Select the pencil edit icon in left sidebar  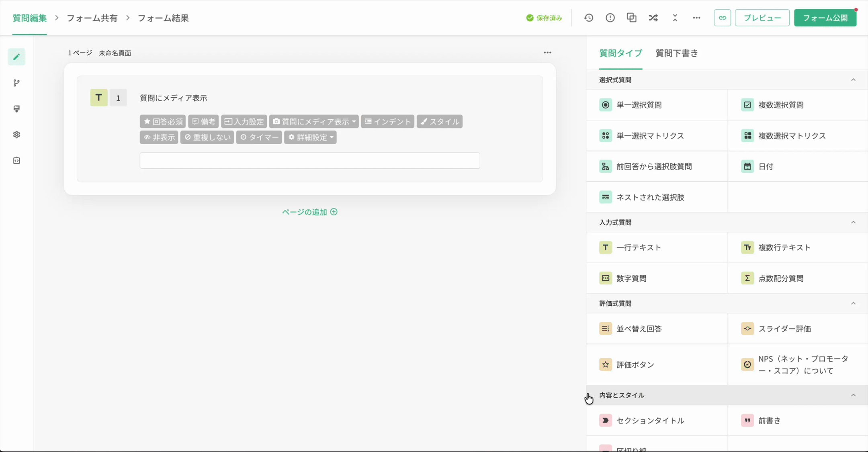tap(16, 57)
